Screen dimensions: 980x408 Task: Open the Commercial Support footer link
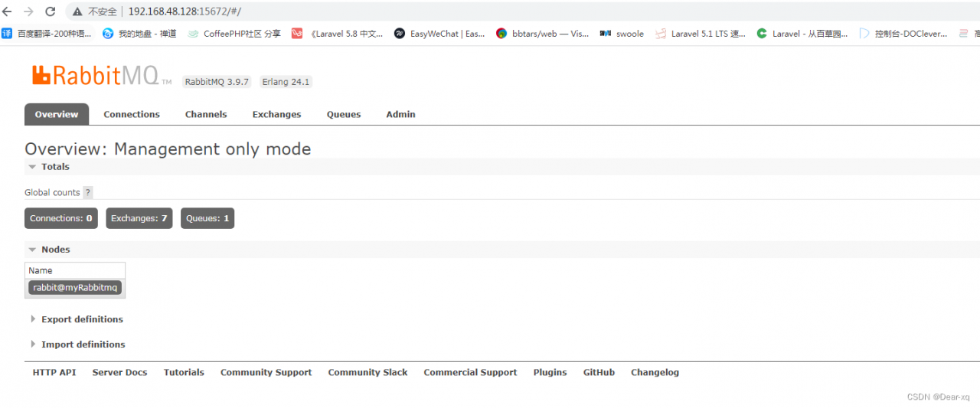point(470,372)
